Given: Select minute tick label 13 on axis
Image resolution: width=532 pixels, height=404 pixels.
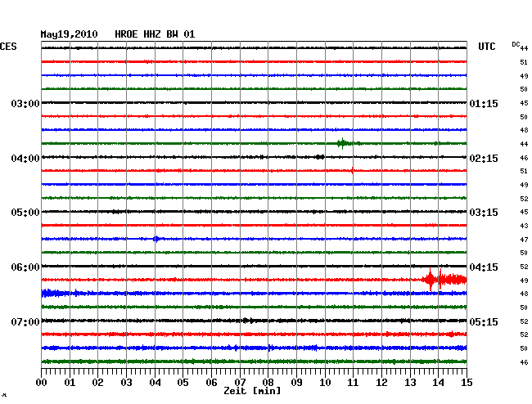Looking at the screenshot, I should click(x=410, y=382).
